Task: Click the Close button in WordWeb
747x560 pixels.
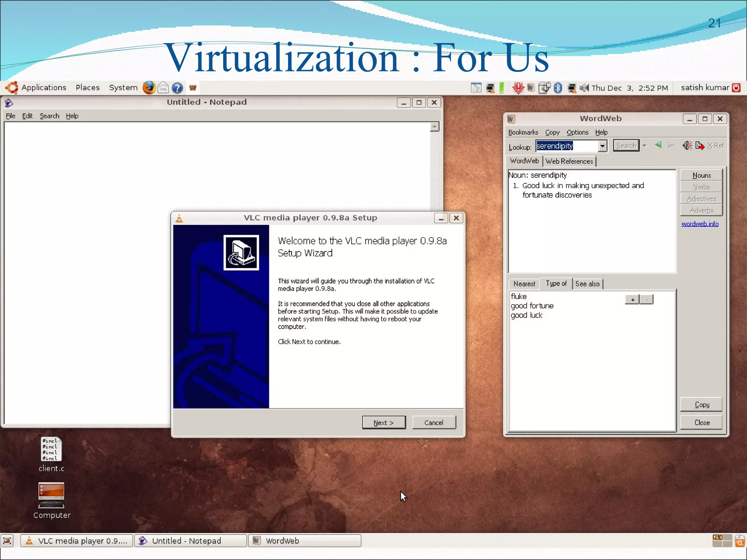Action: (701, 423)
